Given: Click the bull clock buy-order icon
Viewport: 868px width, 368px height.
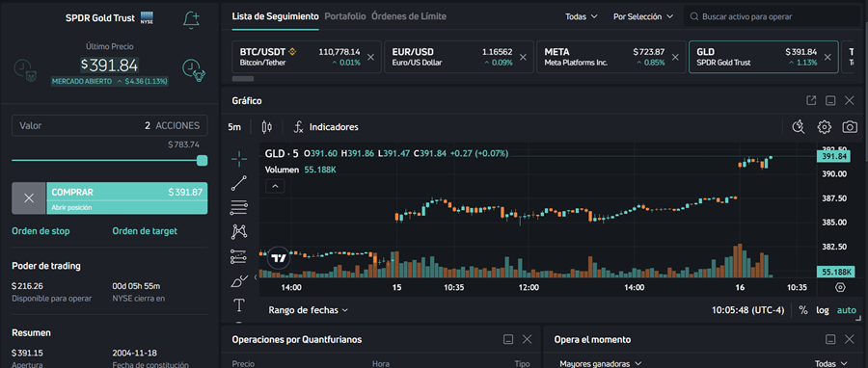Looking at the screenshot, I should click(194, 70).
